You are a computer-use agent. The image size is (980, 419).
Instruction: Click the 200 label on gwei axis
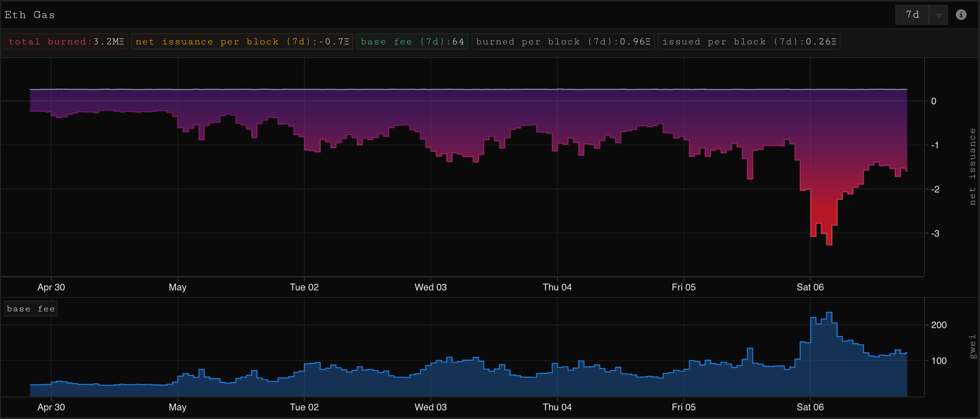[939, 325]
